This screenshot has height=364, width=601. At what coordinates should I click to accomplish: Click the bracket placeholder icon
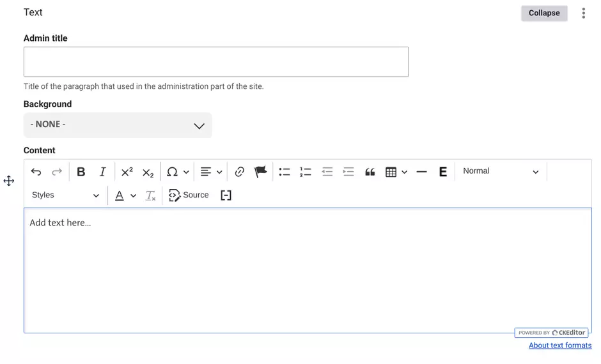point(226,195)
